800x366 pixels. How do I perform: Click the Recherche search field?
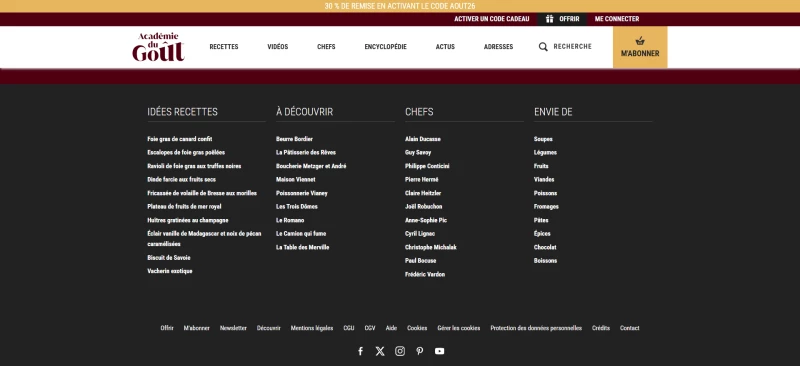point(572,46)
